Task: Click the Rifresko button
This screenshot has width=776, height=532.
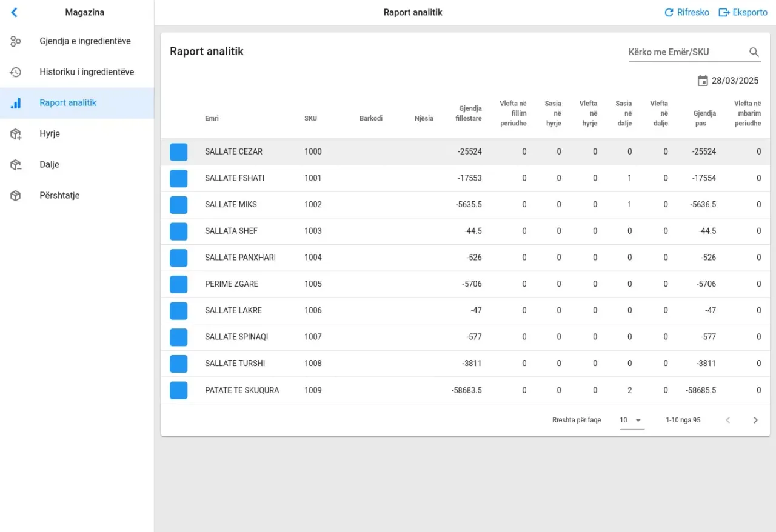Action: coord(687,12)
